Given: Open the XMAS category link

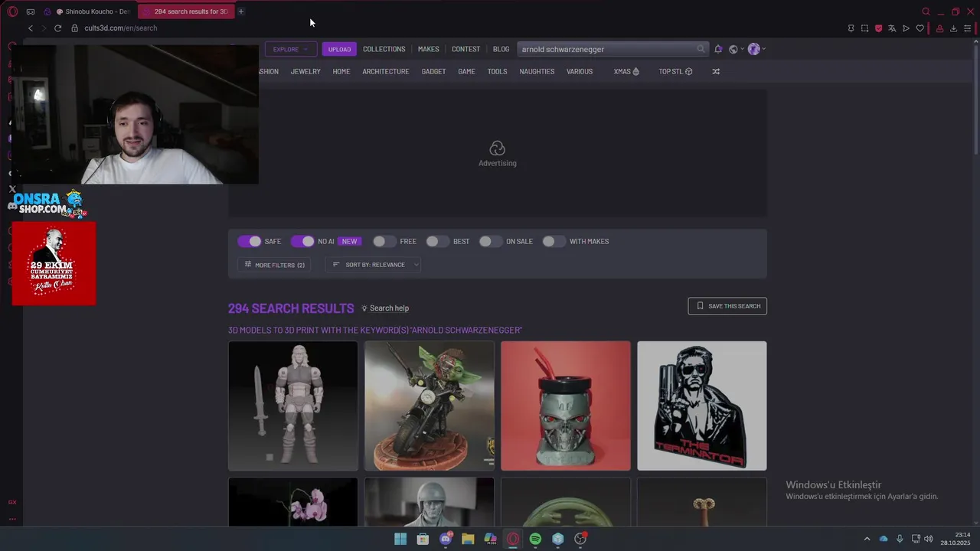Looking at the screenshot, I should (626, 71).
